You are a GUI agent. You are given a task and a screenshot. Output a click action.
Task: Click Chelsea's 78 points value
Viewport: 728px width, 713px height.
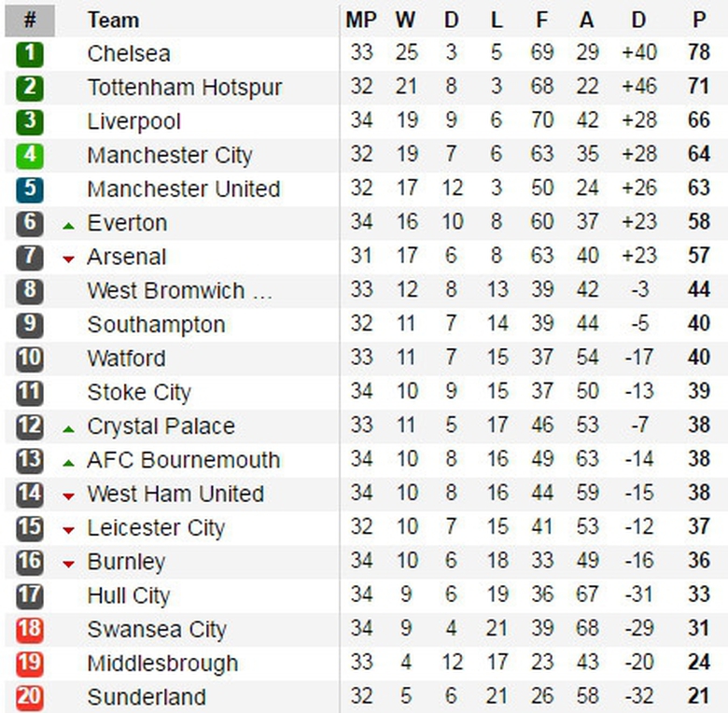click(699, 53)
